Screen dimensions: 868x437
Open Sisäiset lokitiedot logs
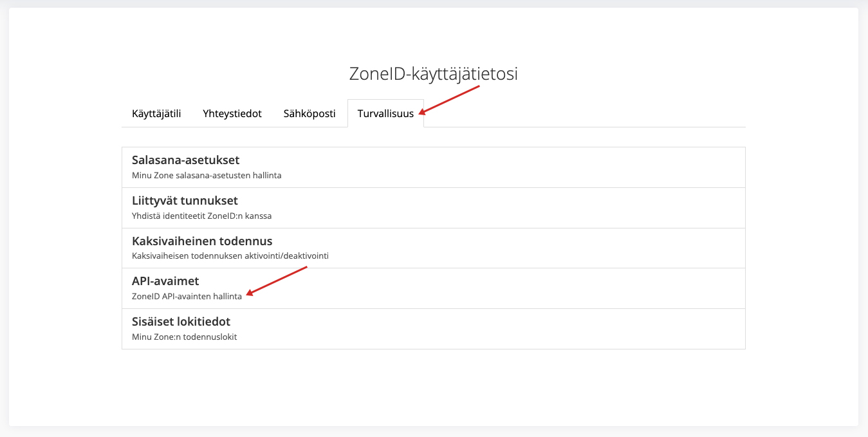tap(181, 322)
